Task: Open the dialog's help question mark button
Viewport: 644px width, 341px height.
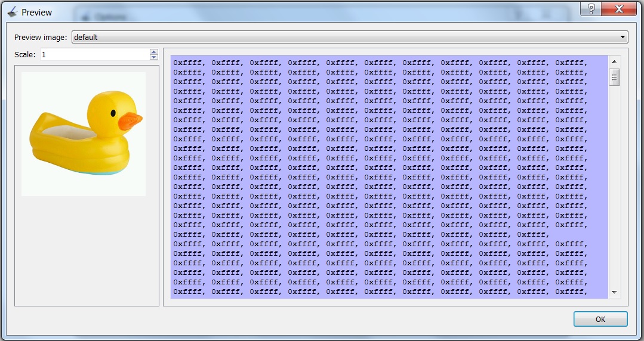Action: (591, 9)
